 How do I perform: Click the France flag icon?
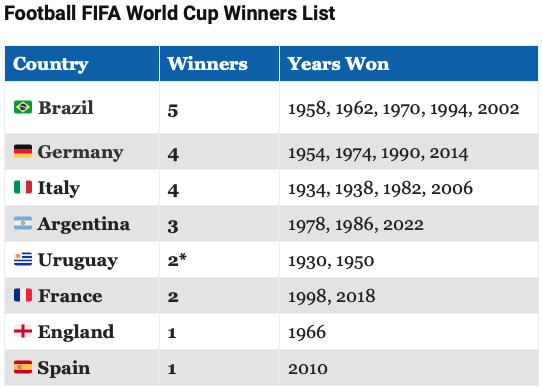point(23,295)
